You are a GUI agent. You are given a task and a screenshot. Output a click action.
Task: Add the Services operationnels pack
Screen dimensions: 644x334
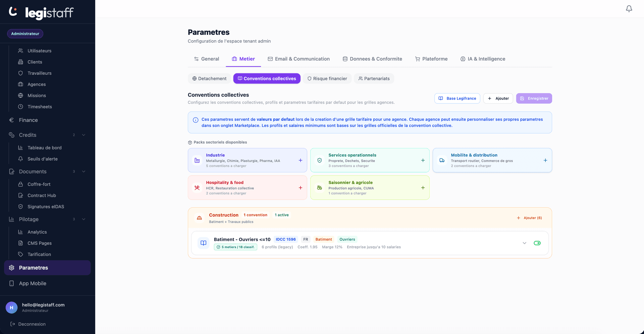point(423,160)
